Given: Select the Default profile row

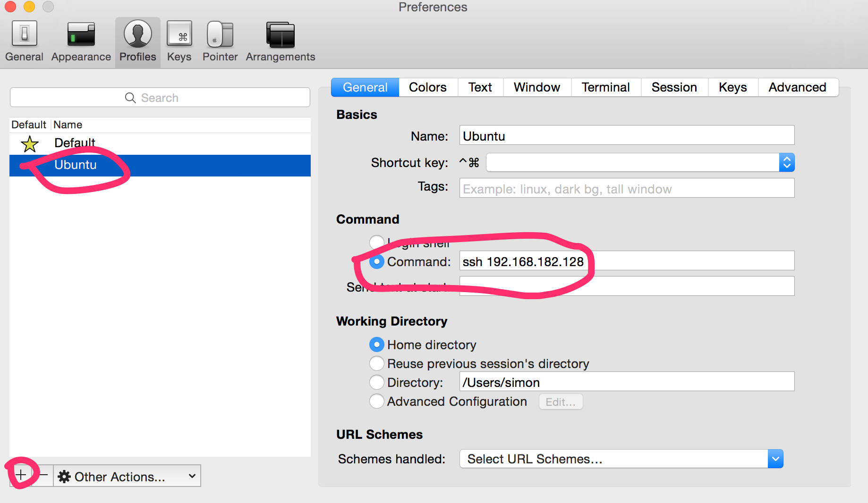Looking at the screenshot, I should point(160,143).
